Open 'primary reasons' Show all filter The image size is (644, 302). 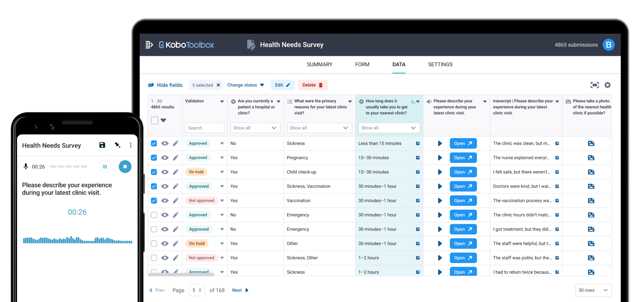[319, 128]
